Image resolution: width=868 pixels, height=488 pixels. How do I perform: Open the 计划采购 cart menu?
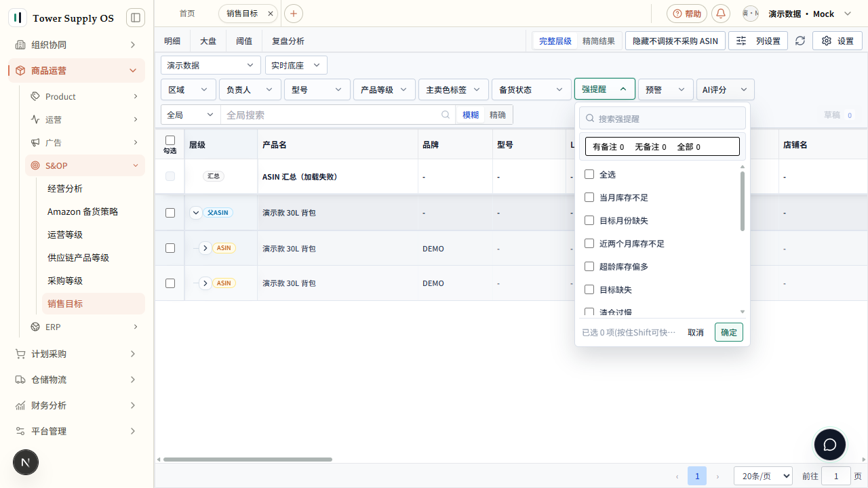pos(76,354)
